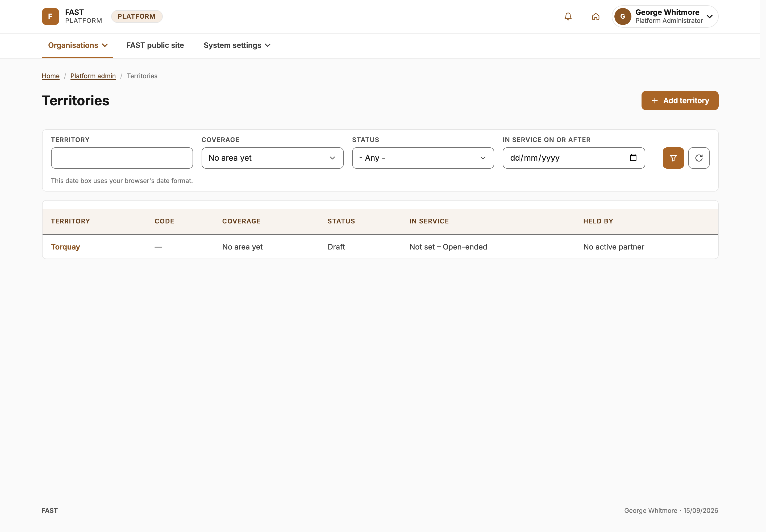
Task: Click the Home breadcrumb link
Action: 51,76
